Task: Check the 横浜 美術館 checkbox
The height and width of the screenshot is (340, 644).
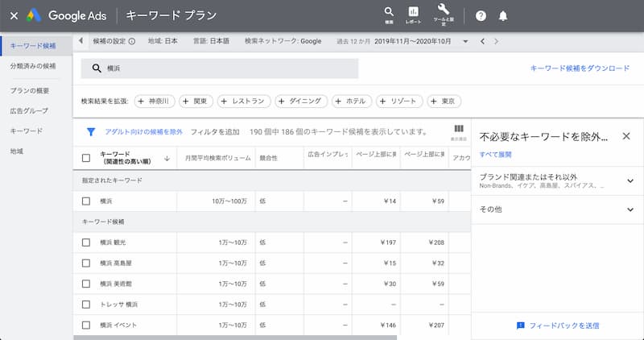Action: (86, 284)
